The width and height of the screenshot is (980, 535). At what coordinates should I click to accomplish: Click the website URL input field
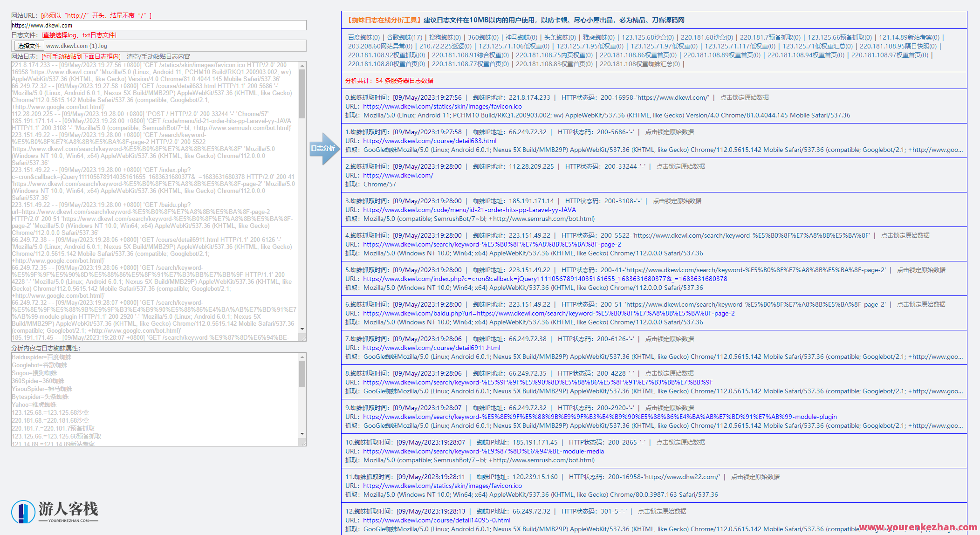tap(158, 25)
